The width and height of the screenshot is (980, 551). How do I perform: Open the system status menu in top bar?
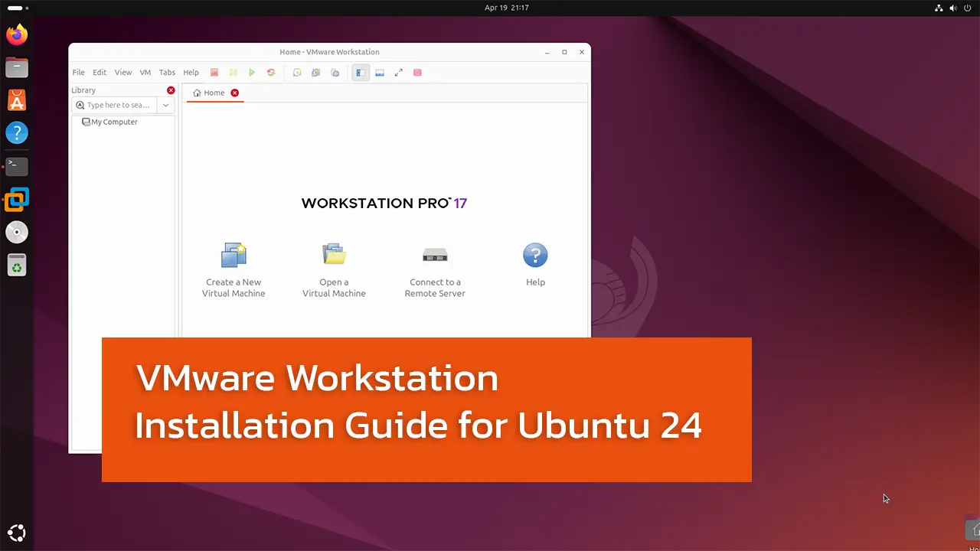pyautogui.click(x=953, y=8)
